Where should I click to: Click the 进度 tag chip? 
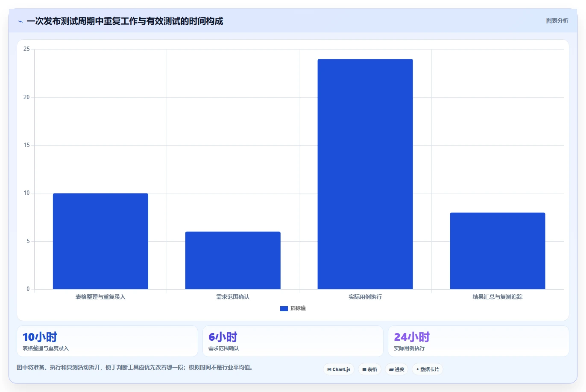coord(396,369)
